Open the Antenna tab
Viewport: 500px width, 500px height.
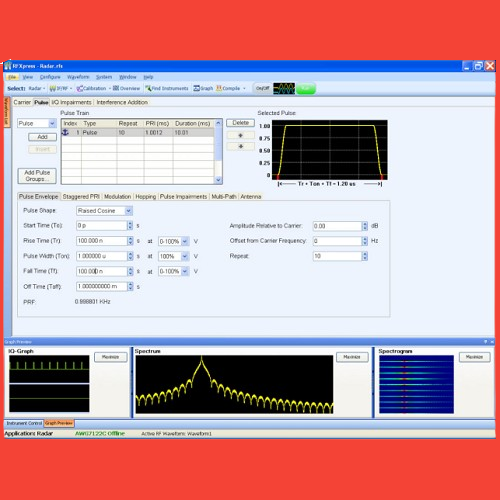click(251, 197)
